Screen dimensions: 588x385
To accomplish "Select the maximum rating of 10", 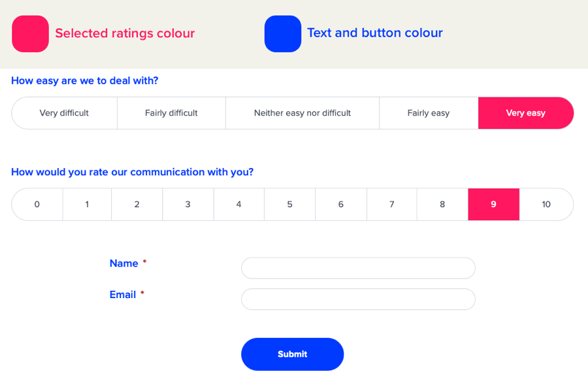I will point(546,204).
